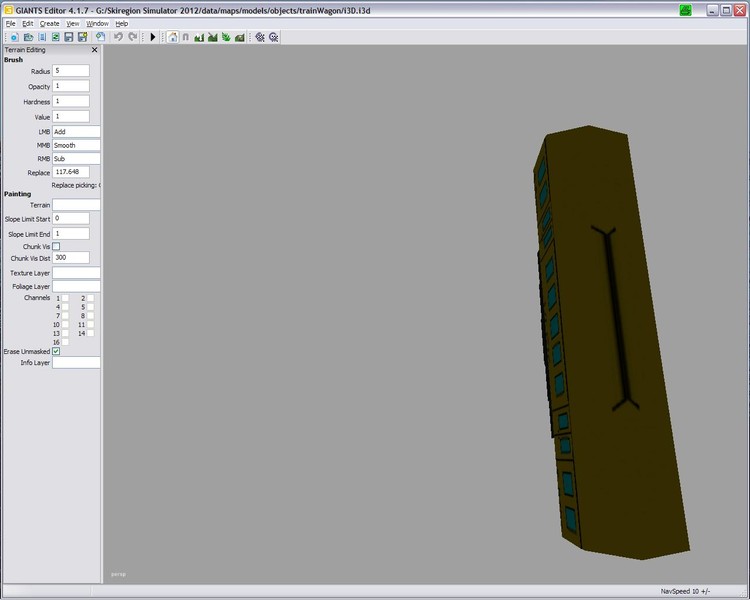The width and height of the screenshot is (750, 600).
Task: Click the New scene toolbar icon
Action: [14, 37]
